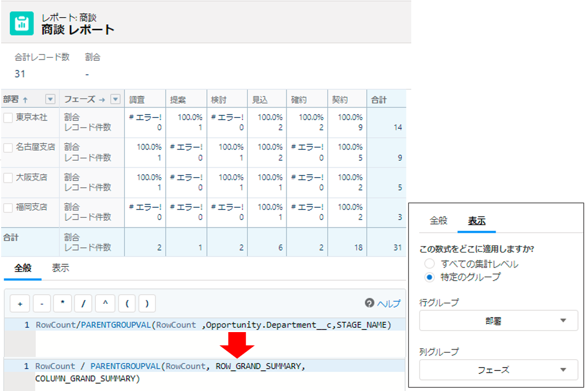588x391 pixels.
Task: Select the subtraction operator in the formula toolbar
Action: point(42,303)
